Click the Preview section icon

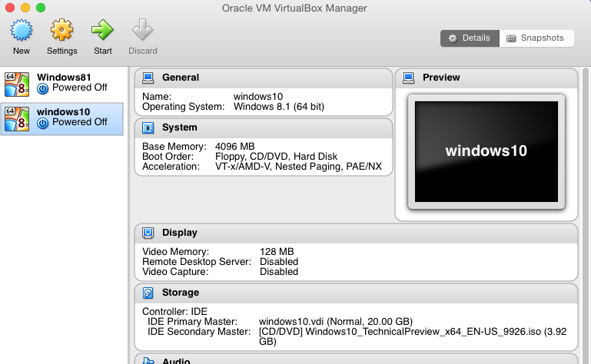(x=409, y=78)
